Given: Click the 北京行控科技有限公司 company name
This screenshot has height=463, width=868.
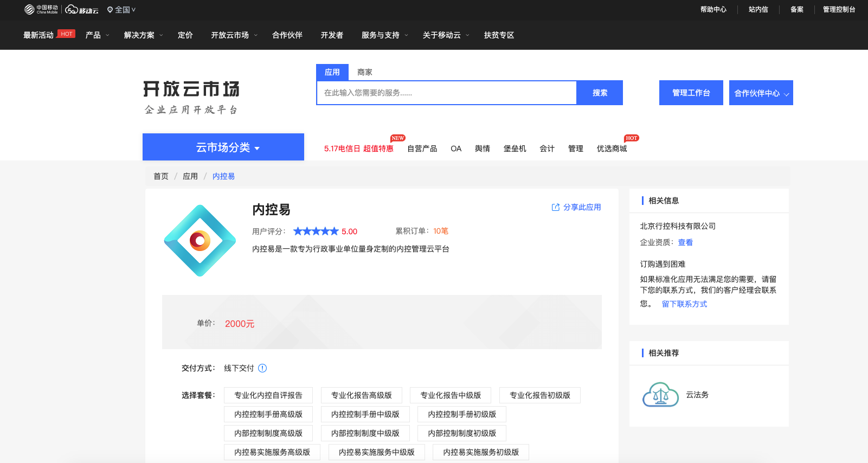Looking at the screenshot, I should (x=678, y=226).
